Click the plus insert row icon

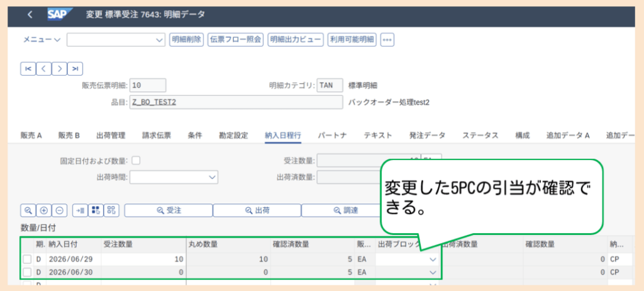pos(43,210)
